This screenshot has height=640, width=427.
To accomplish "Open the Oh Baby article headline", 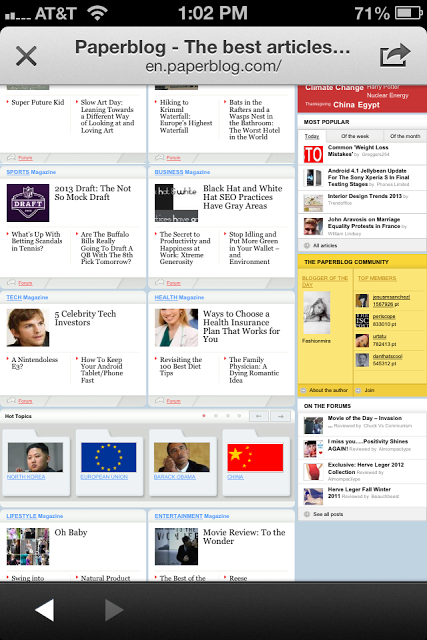I will 71,533.
